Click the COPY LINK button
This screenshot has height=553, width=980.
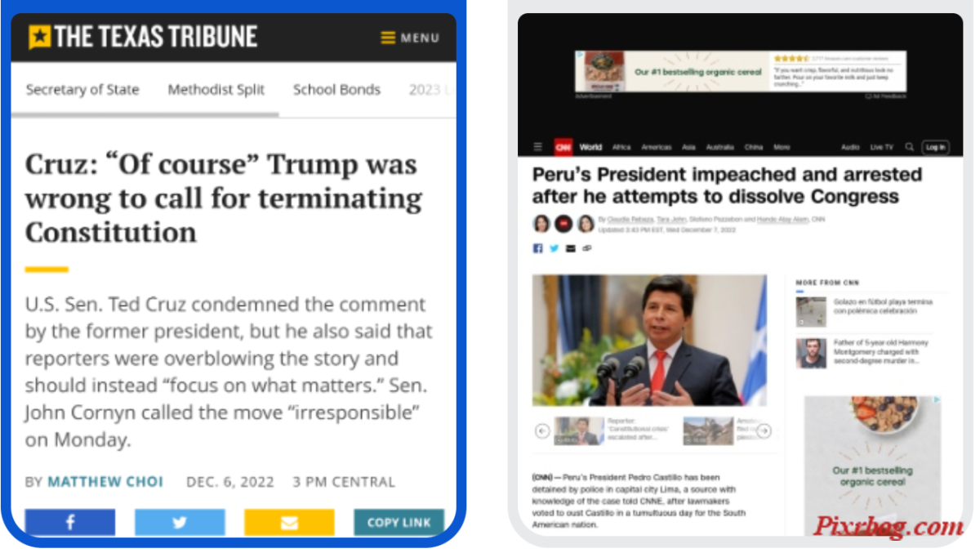[399, 523]
